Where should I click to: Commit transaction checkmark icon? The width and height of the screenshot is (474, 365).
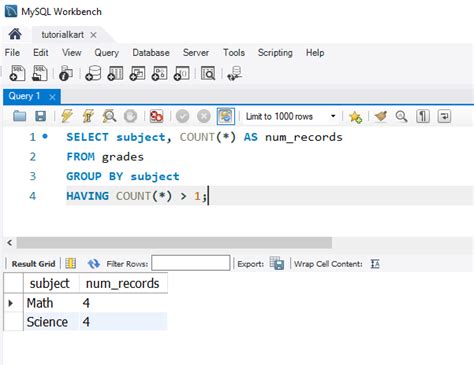click(183, 116)
